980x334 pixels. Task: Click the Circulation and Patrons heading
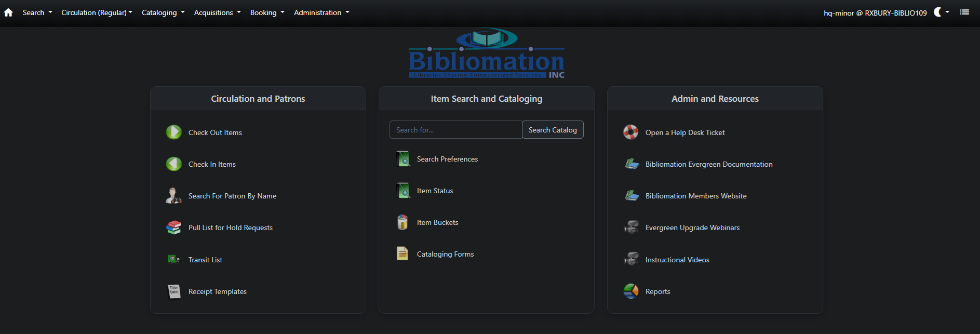pyautogui.click(x=258, y=99)
